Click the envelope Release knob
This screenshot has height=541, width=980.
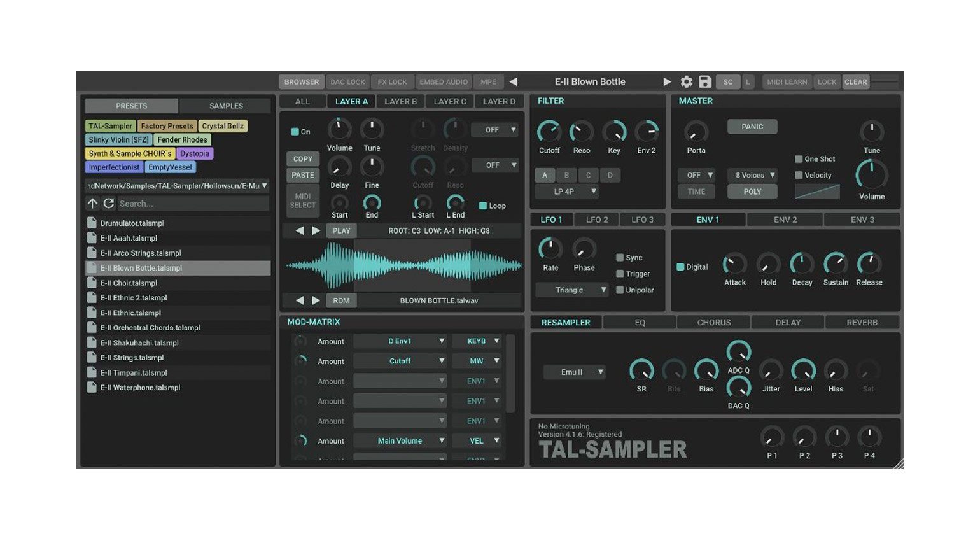point(869,263)
